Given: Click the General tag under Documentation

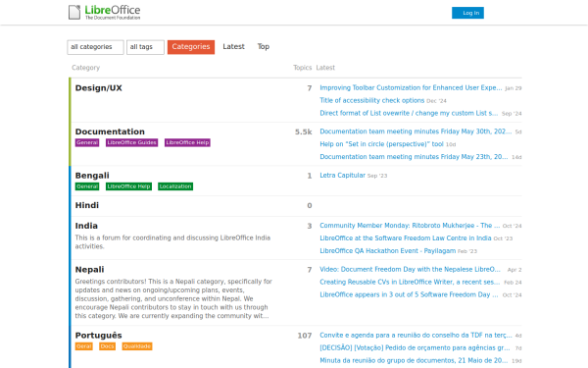Looking at the screenshot, I should click(x=87, y=142).
